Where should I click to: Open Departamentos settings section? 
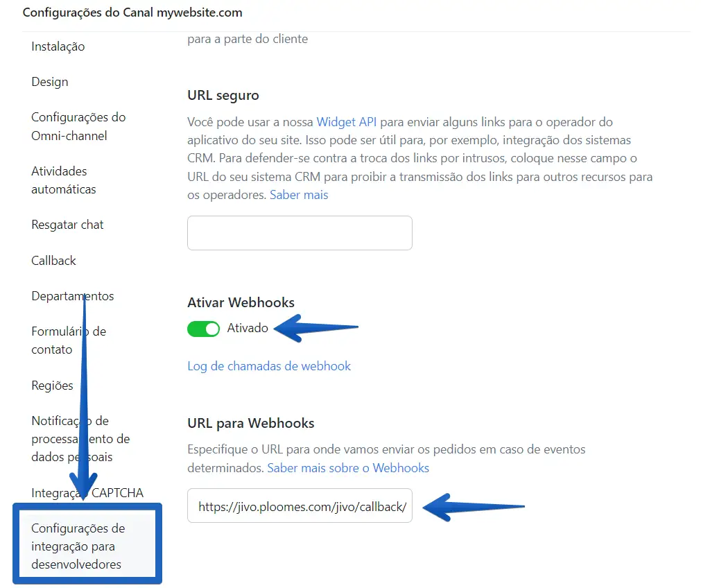tap(72, 296)
